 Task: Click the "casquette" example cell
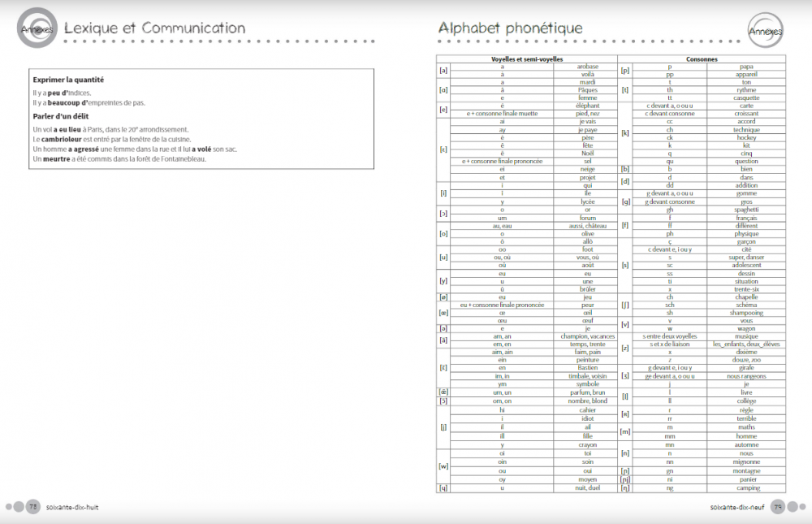(746, 97)
